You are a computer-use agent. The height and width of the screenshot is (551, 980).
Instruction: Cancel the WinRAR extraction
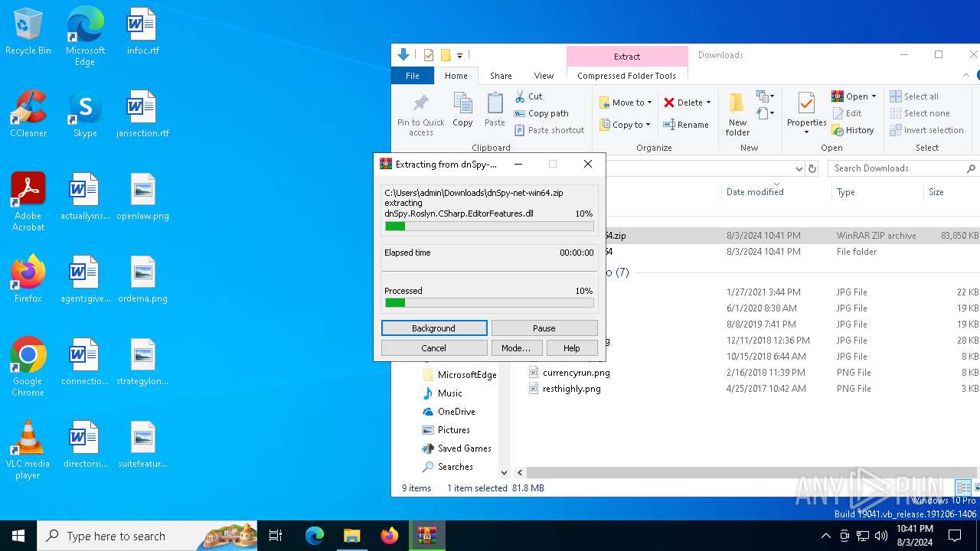pos(434,347)
